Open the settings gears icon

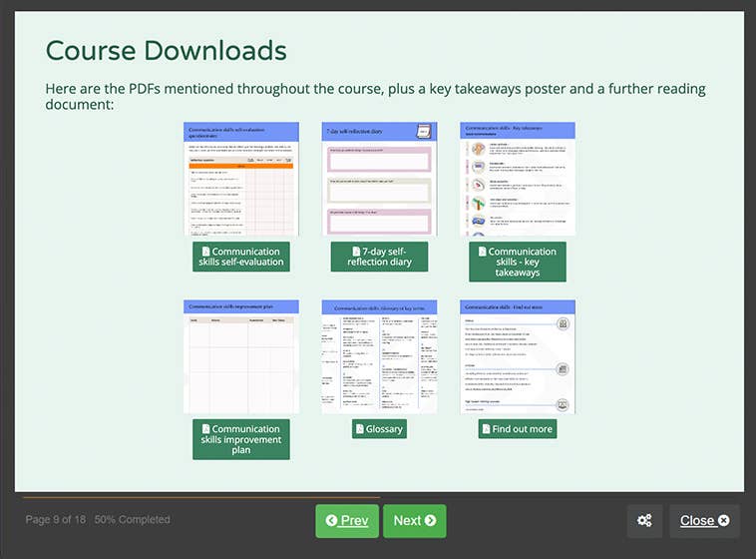[x=644, y=521]
